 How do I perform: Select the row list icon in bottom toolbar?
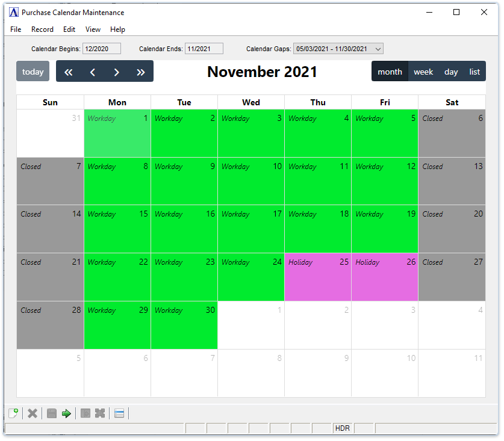coord(119,413)
